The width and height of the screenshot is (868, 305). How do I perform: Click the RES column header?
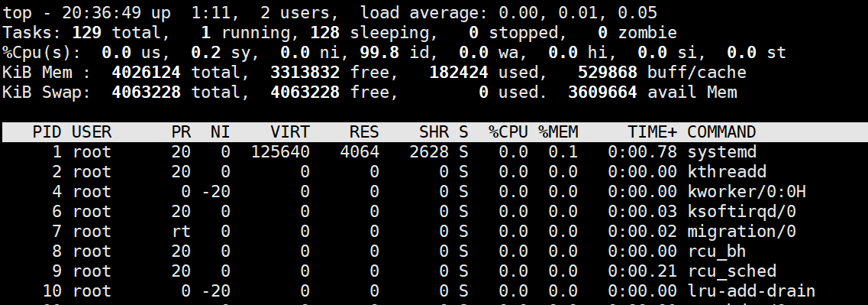[x=364, y=132]
